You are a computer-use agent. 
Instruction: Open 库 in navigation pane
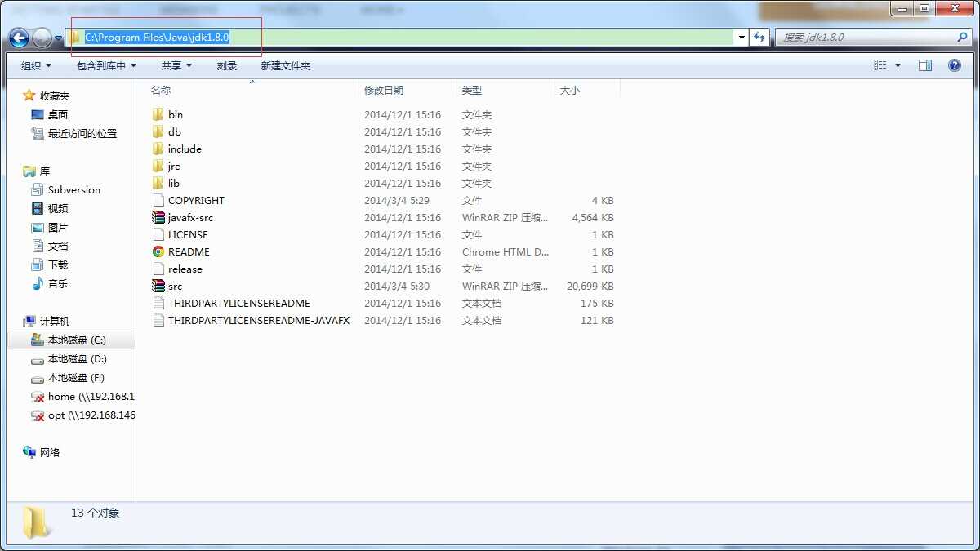tap(45, 171)
